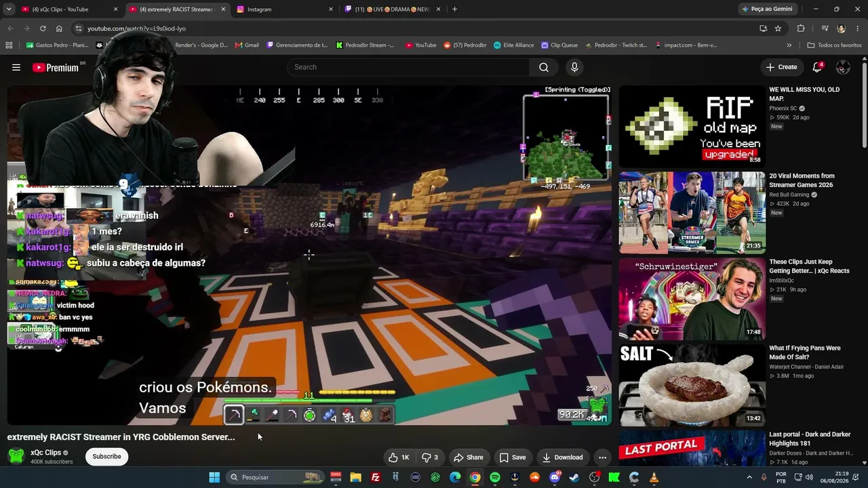This screenshot has width=868, height=488.
Task: Open the xQc Clips channel name link
Action: pos(45,453)
